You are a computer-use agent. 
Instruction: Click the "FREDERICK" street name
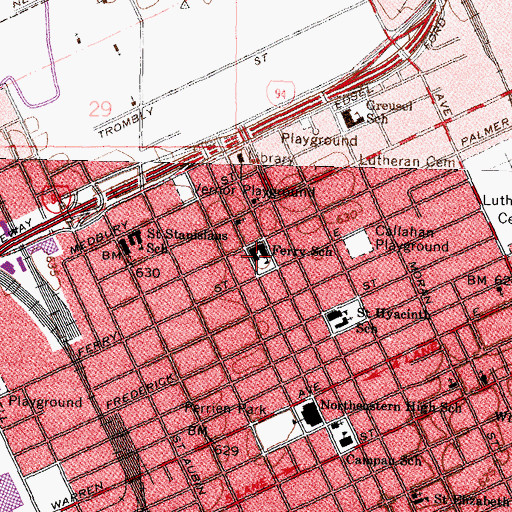(x=140, y=391)
